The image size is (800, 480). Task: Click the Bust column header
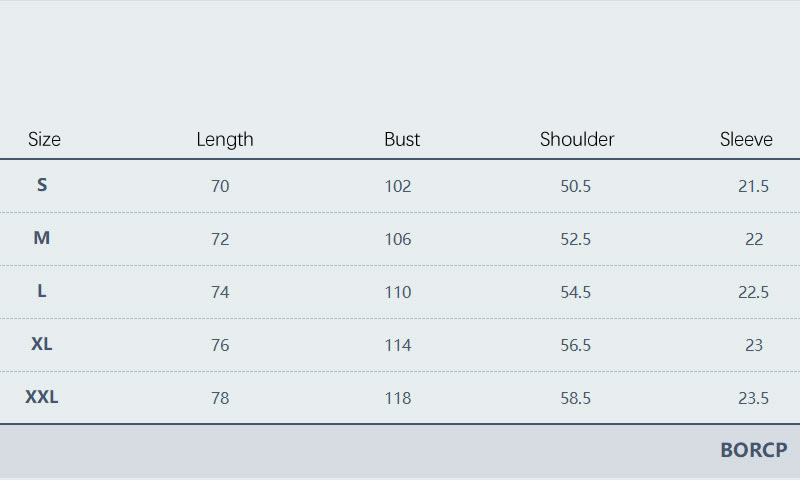coord(402,139)
